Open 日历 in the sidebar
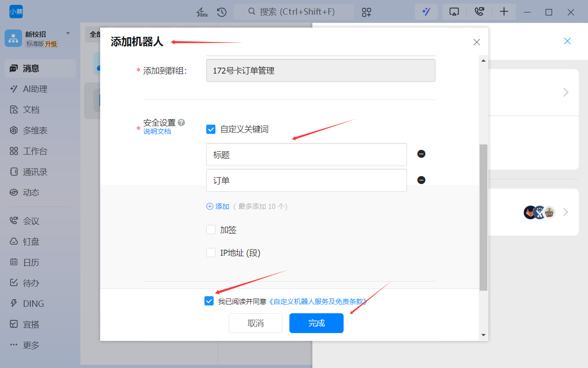588x368 pixels. 40,263
